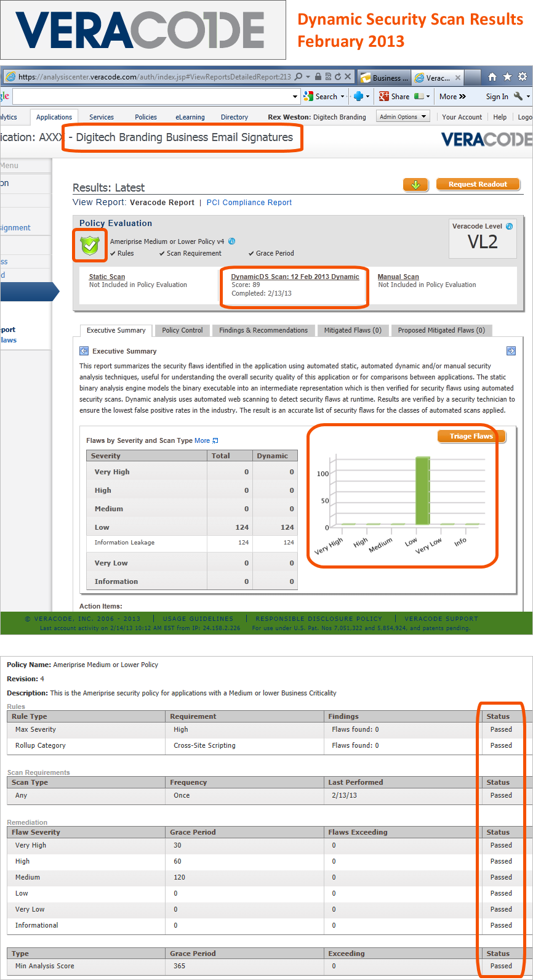Open the Services navigation menu

[102, 117]
